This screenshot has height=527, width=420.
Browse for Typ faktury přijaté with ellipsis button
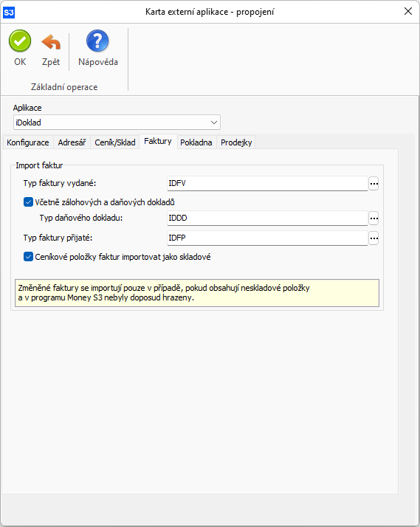(373, 238)
